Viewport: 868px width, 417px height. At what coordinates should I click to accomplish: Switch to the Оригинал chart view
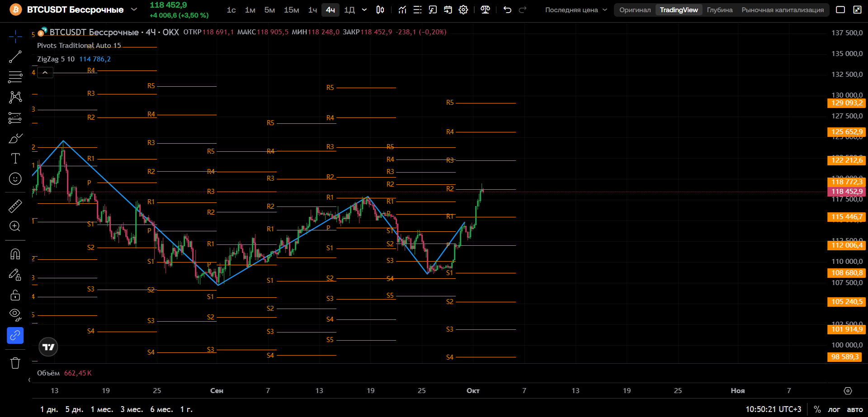635,10
